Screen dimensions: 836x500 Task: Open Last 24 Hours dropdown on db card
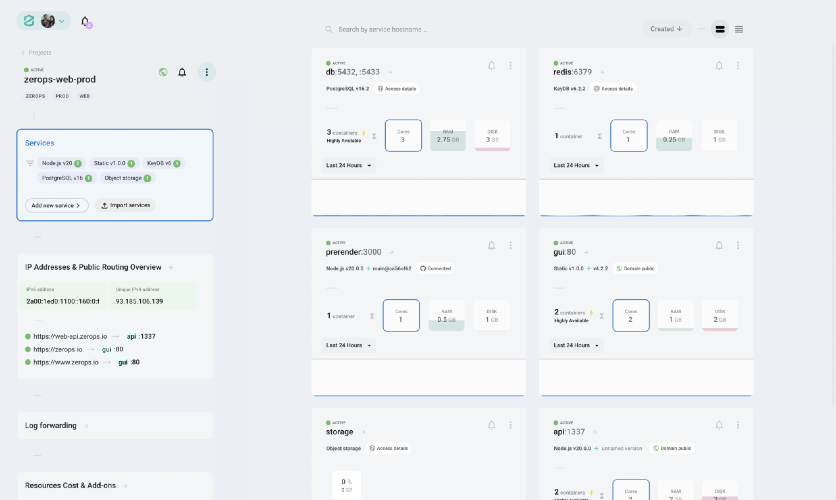[x=349, y=165]
